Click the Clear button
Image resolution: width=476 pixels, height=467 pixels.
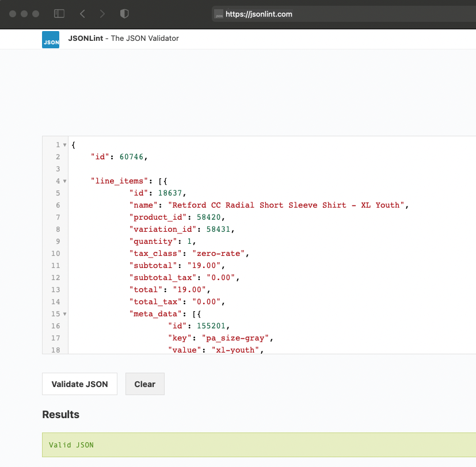144,384
